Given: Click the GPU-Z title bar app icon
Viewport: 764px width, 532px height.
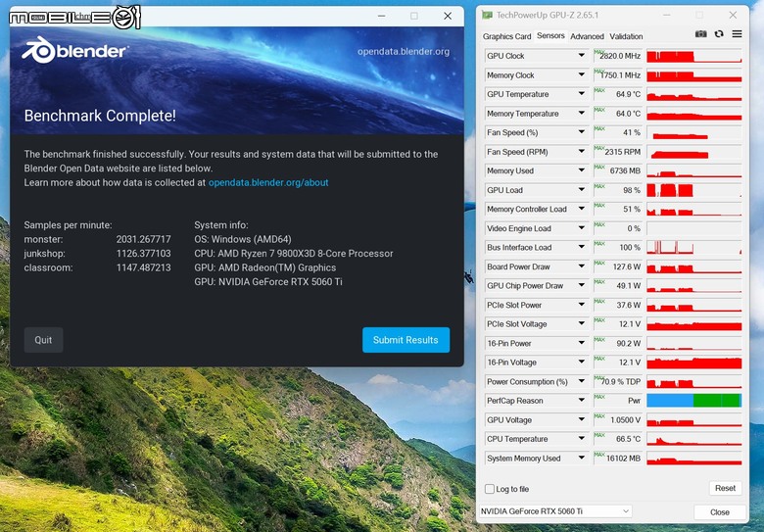Looking at the screenshot, I should point(487,15).
